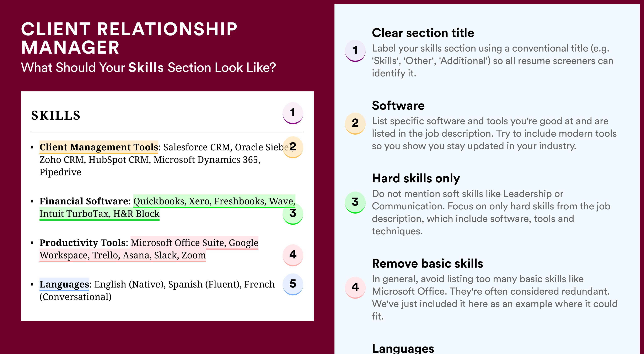Click purple badge 1 beside Clear section title
Viewport: 644px width, 354px height.
355,51
